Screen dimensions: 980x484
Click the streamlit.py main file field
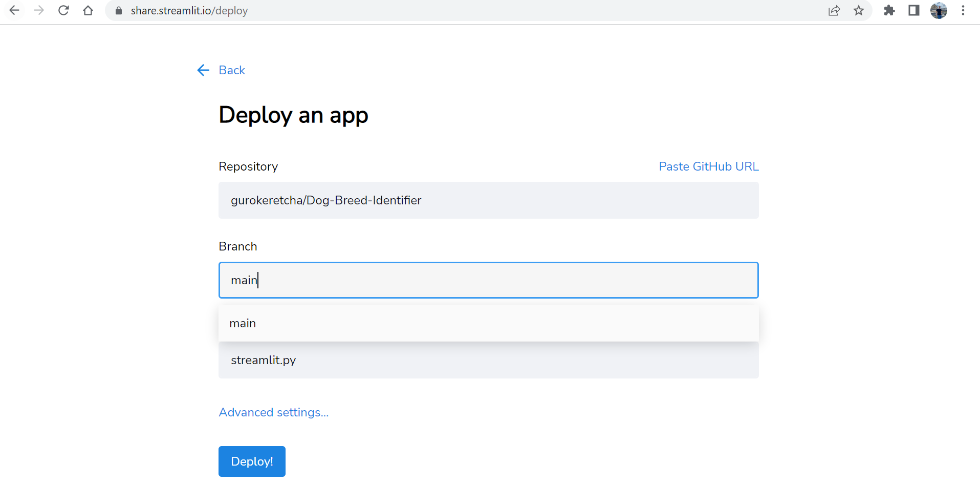[x=488, y=361]
